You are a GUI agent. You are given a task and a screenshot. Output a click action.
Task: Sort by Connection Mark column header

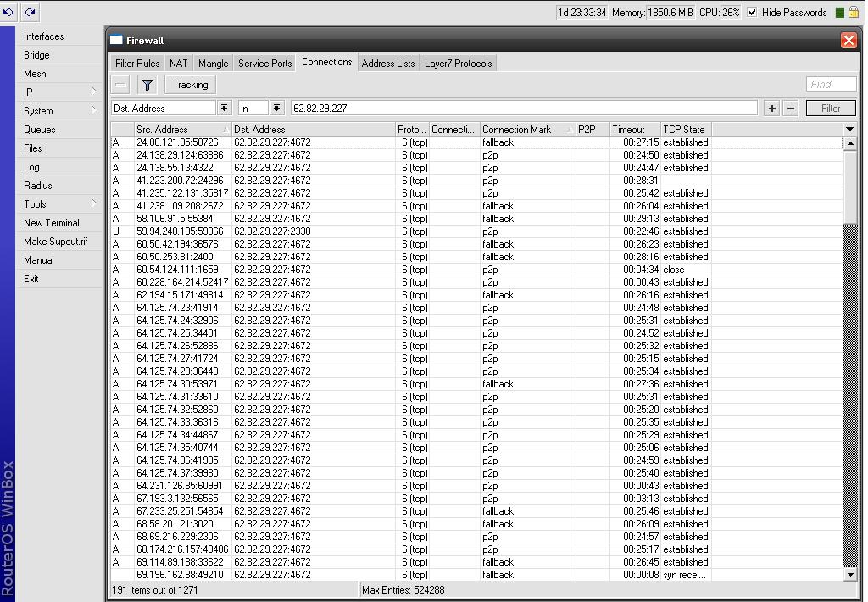pos(527,129)
